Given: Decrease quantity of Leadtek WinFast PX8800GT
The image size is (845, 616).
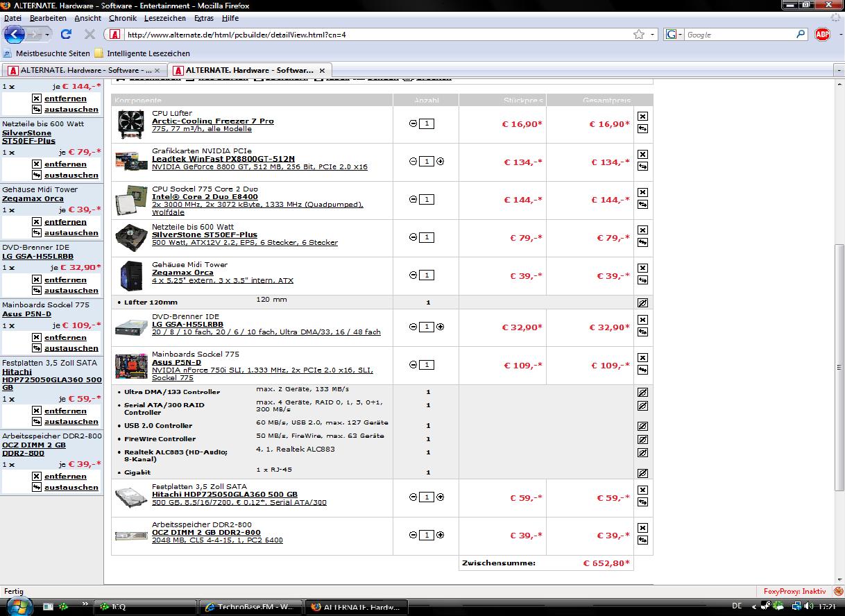Looking at the screenshot, I should pyautogui.click(x=413, y=161).
